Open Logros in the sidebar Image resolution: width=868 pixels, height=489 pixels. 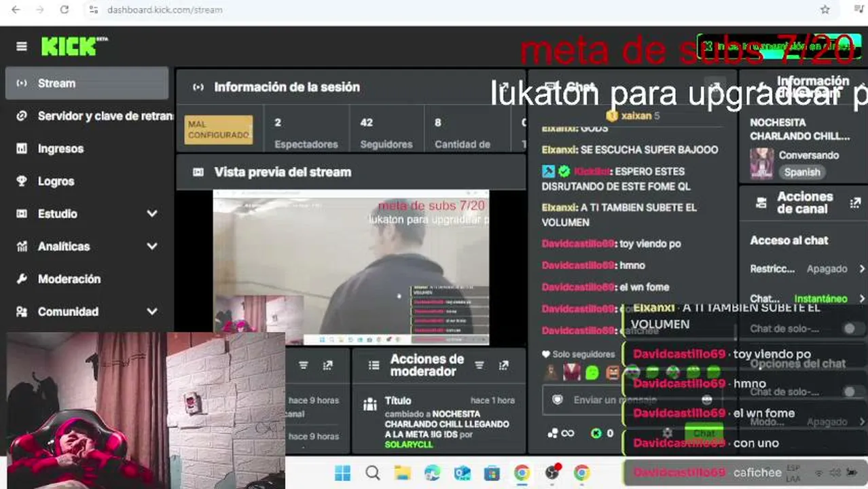(x=56, y=181)
